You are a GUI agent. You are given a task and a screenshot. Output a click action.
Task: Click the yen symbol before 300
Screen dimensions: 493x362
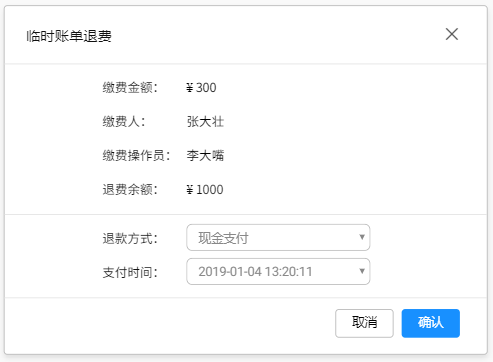(190, 88)
